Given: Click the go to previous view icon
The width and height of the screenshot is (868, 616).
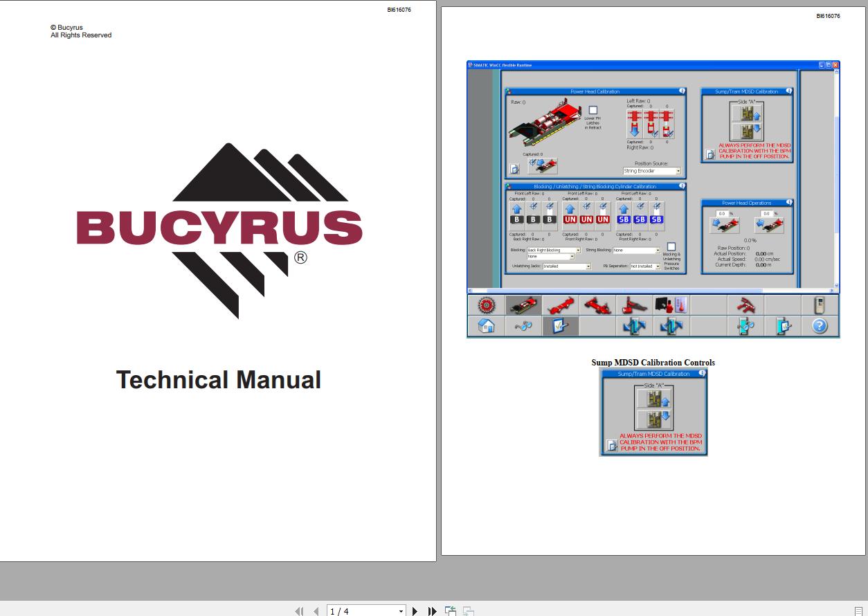Looking at the screenshot, I should point(451,611).
